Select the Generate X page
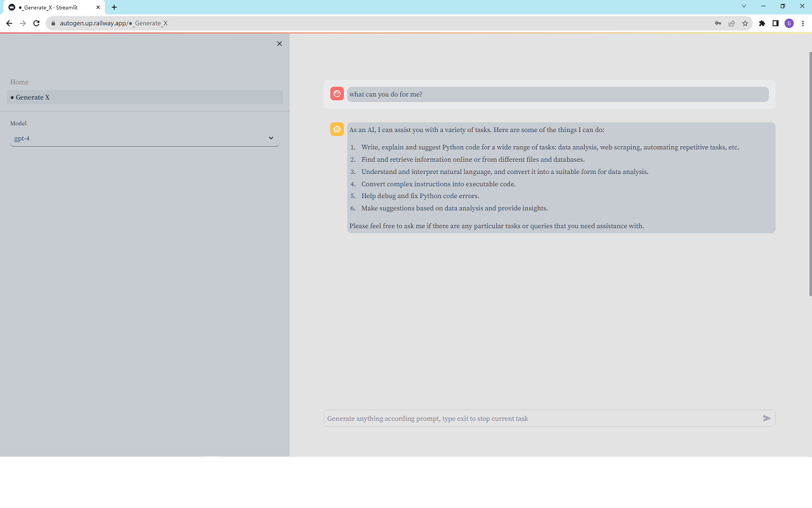 (x=145, y=97)
